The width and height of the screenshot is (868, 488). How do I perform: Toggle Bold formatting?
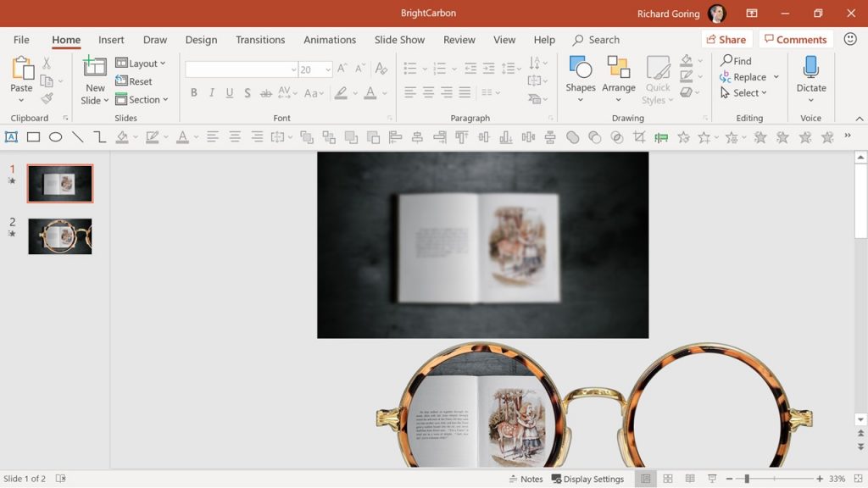194,92
